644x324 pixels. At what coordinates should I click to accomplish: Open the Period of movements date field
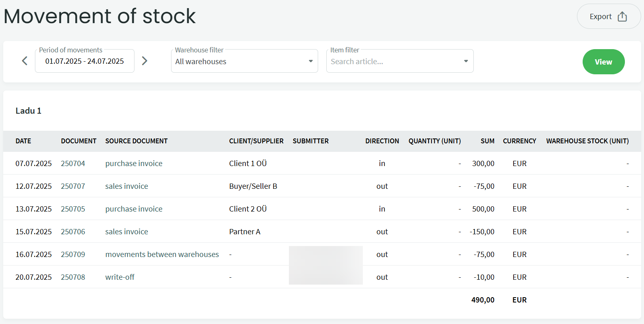pos(85,61)
